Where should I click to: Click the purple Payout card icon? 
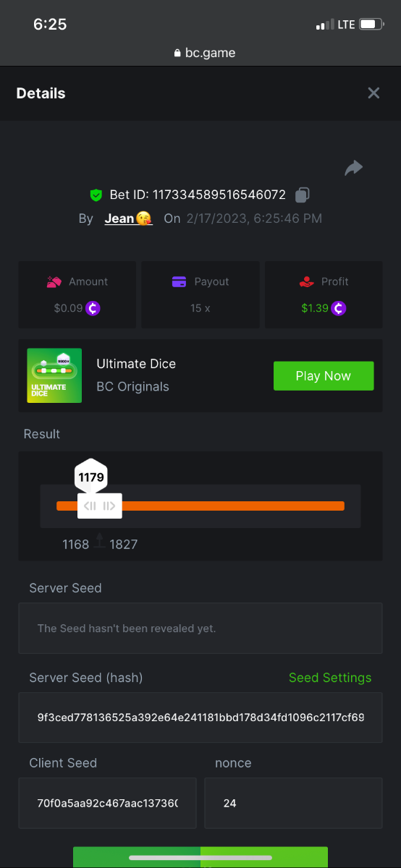179,281
